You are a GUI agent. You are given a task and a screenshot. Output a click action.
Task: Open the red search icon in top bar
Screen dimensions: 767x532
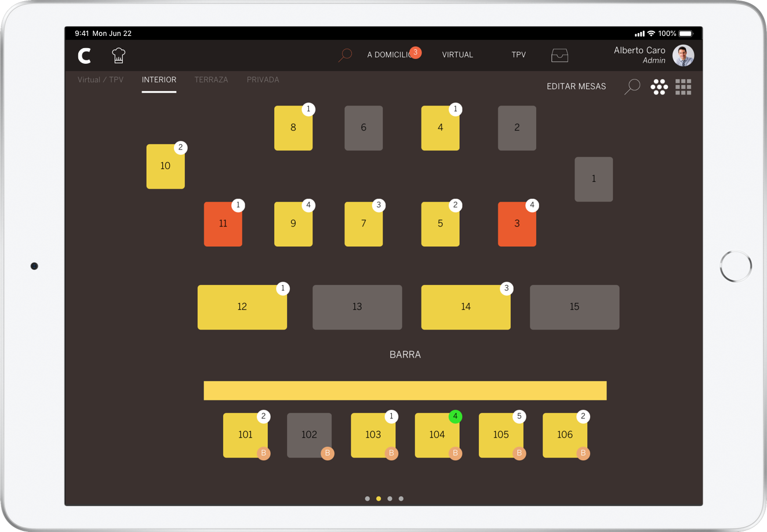point(346,55)
